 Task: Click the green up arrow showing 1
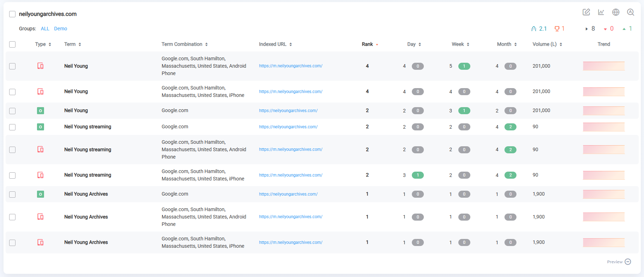[x=627, y=29]
